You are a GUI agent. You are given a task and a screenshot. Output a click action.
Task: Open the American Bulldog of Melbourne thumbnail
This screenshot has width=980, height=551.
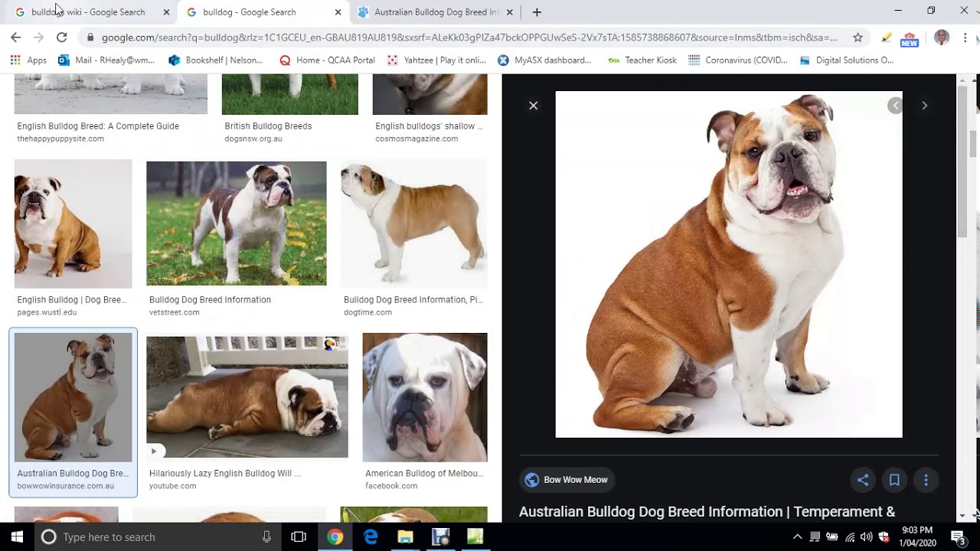[x=425, y=397]
